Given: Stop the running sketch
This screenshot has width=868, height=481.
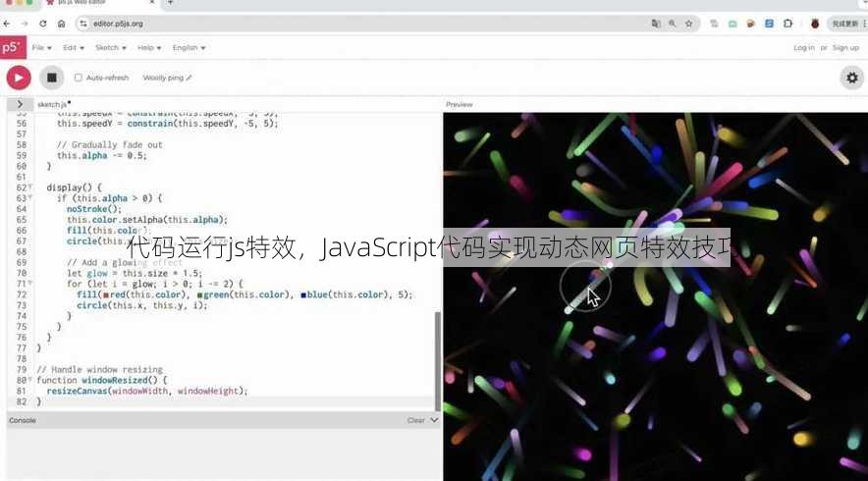Looking at the screenshot, I should tap(51, 79).
